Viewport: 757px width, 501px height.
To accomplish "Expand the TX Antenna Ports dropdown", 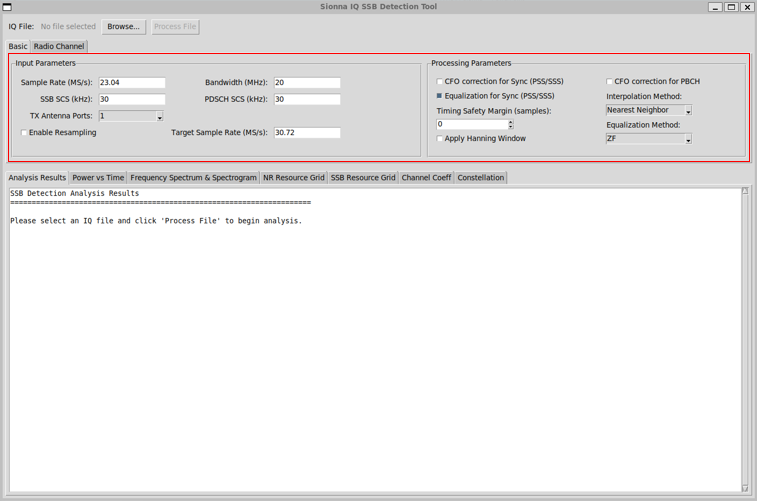I will coord(159,117).
